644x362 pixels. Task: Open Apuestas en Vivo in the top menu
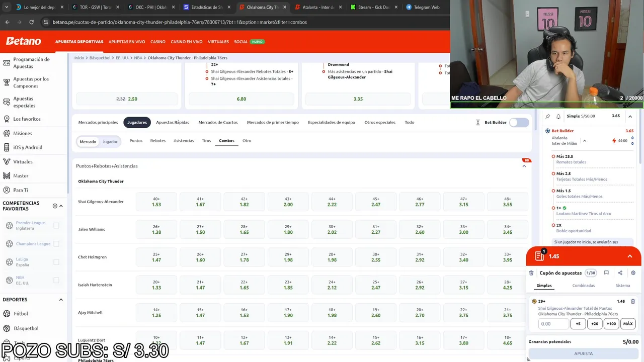tap(127, 42)
